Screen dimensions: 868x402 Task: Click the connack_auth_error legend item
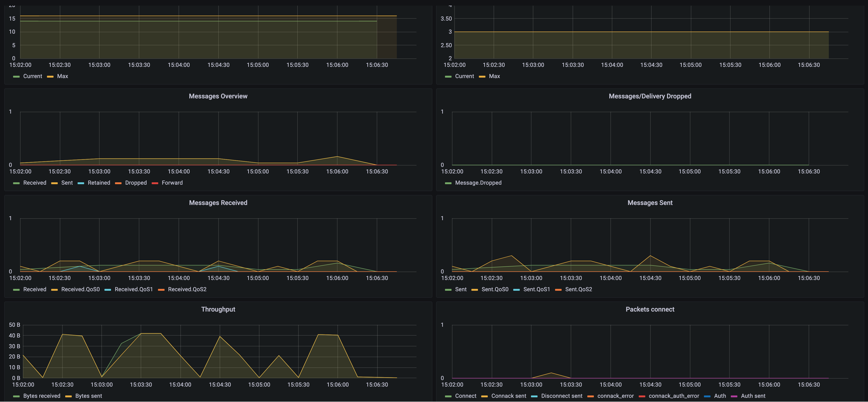point(674,396)
